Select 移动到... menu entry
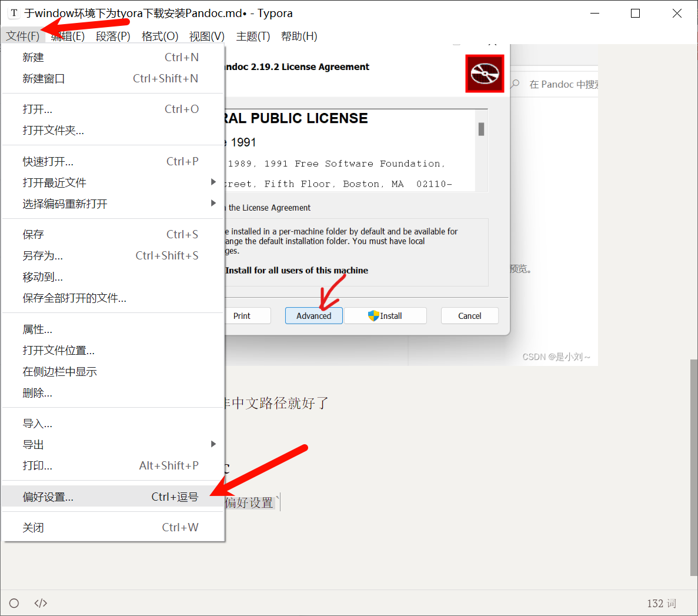This screenshot has height=616, width=698. [113, 277]
